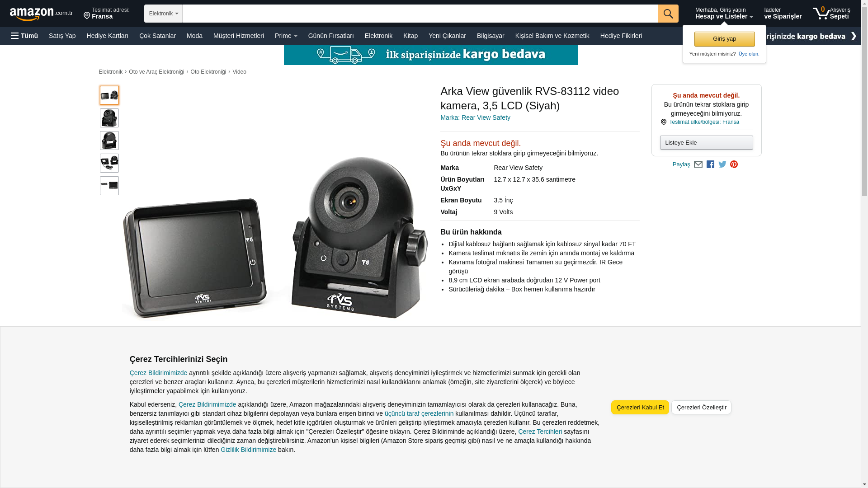Share the product on Twitter
Viewport: 868px width, 488px height.
coord(722,164)
